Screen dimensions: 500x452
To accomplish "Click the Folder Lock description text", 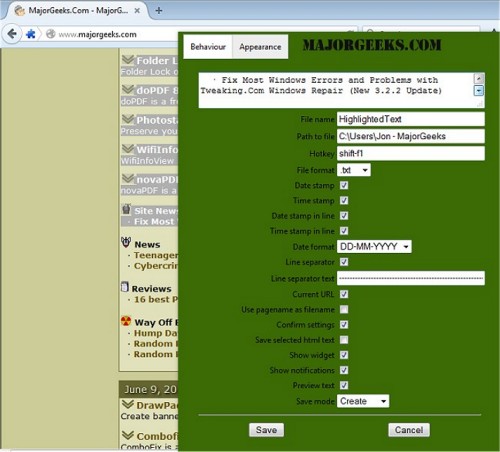I will (149, 72).
